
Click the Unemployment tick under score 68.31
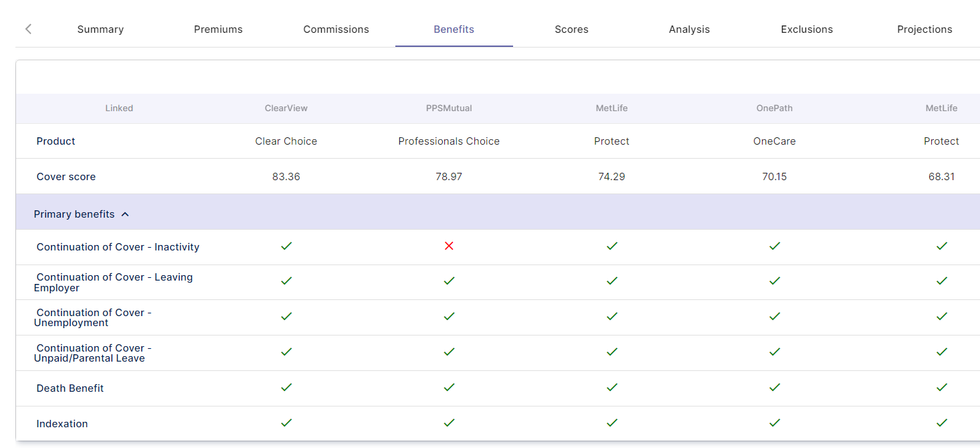[942, 316]
